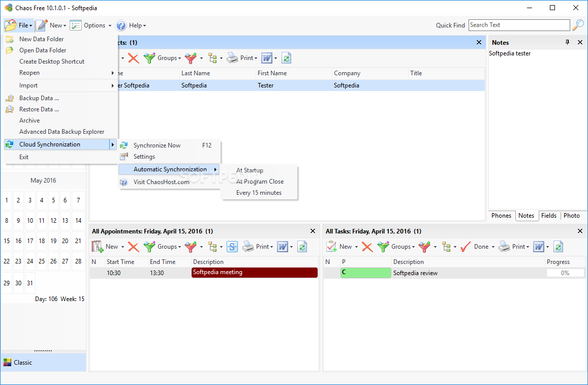Screen dimensions: 588x385
Task: Click the refresh icon in Appointments toolbar
Action: click(302, 247)
